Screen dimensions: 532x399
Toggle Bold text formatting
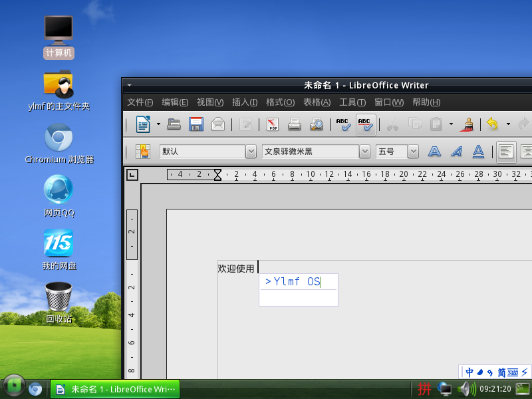point(434,152)
